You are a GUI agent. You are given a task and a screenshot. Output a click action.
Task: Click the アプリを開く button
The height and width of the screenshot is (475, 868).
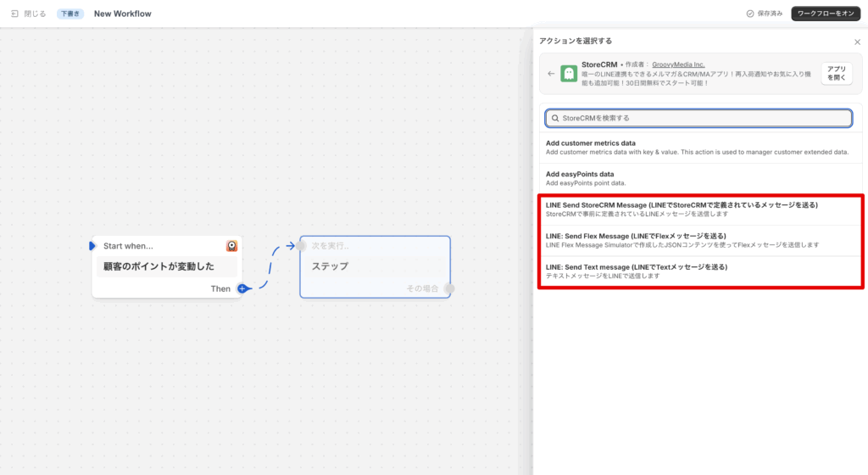click(x=836, y=73)
